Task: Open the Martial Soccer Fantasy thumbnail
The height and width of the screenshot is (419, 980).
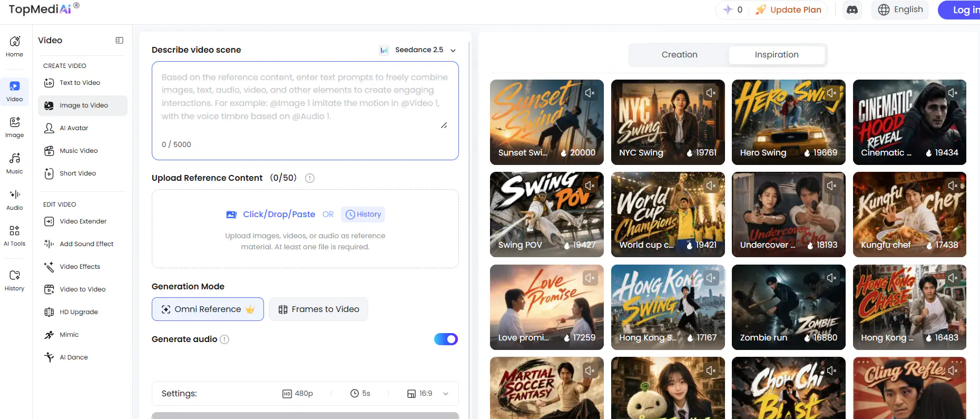Action: (x=546, y=388)
